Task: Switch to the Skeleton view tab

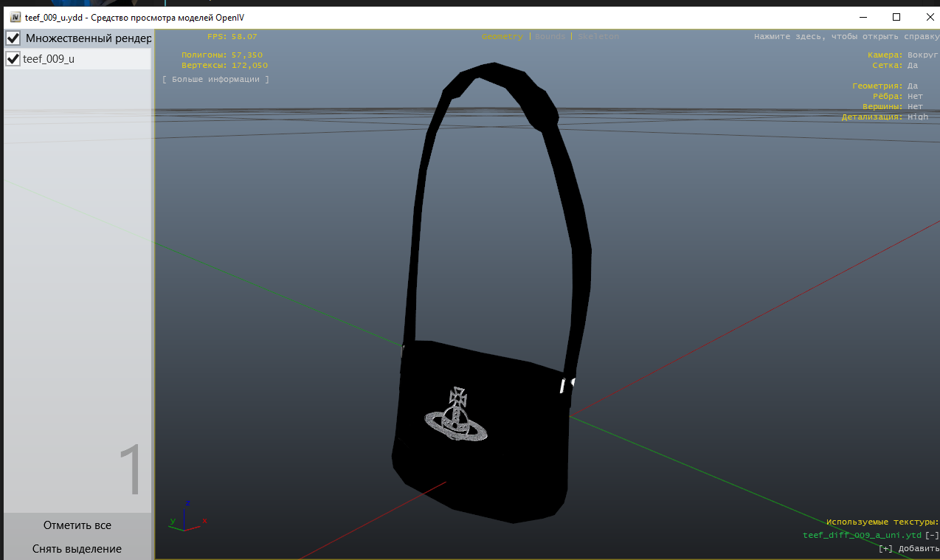Action: (598, 36)
